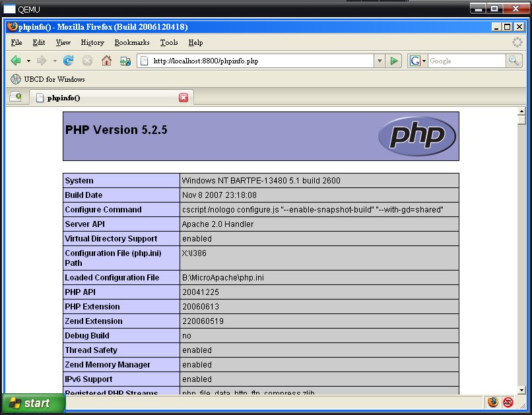
Task: Click the Firefox icon in the status bar
Action: tap(493, 402)
